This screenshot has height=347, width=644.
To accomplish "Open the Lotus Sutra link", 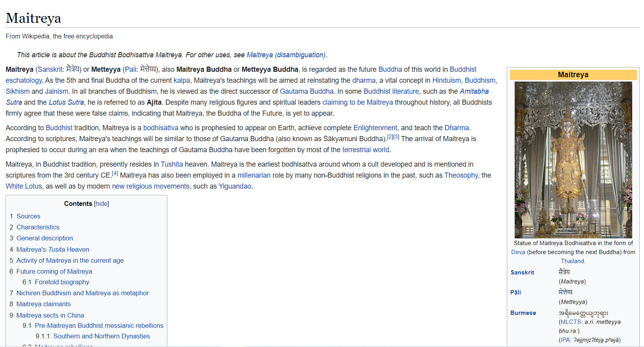I will [x=66, y=102].
